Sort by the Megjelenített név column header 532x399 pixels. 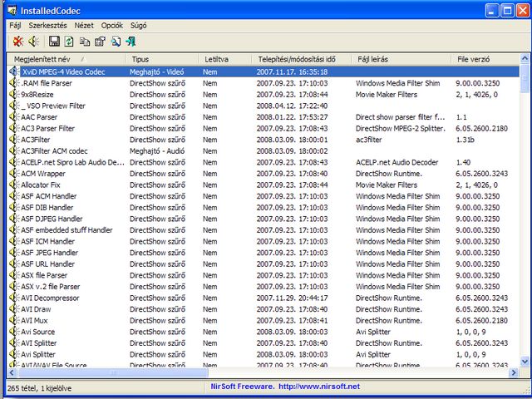pos(66,59)
